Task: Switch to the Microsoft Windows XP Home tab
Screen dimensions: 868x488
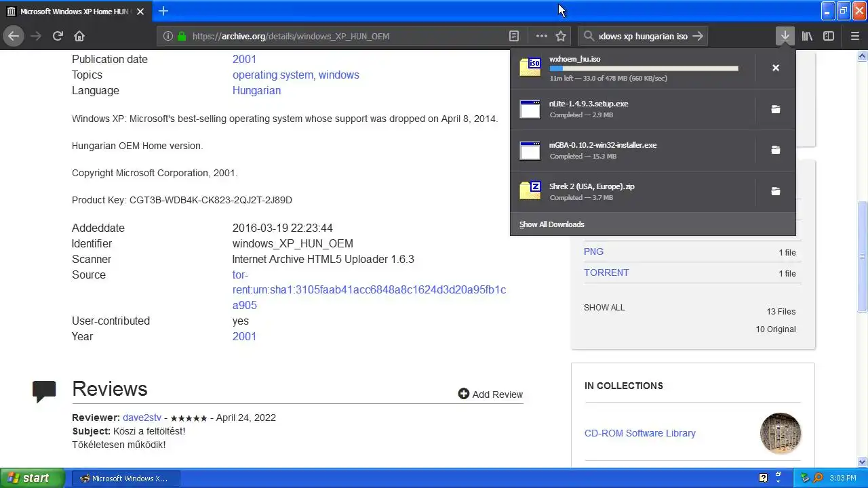Action: coord(76,12)
